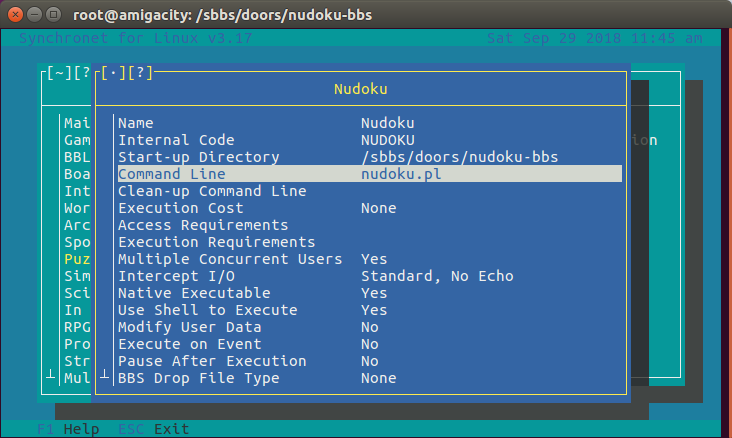Select the 'Wor' entry in background list
The height and width of the screenshot is (438, 732).
pos(77,208)
